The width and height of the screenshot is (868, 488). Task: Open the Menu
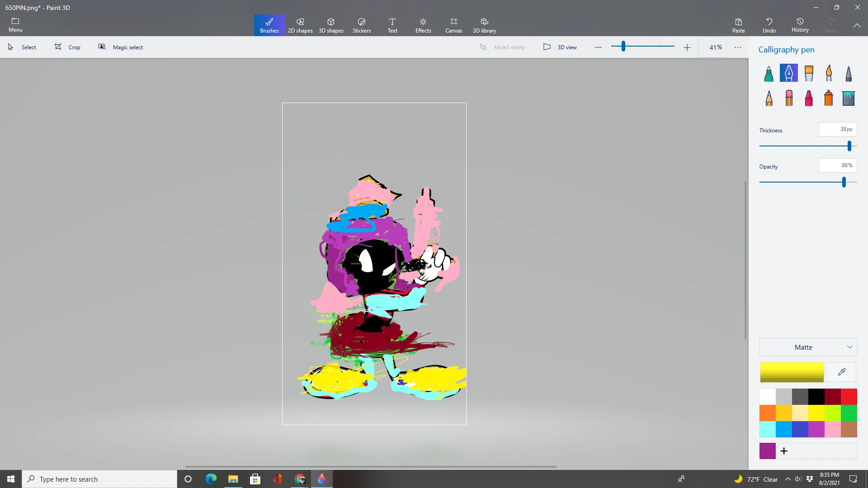pyautogui.click(x=15, y=25)
